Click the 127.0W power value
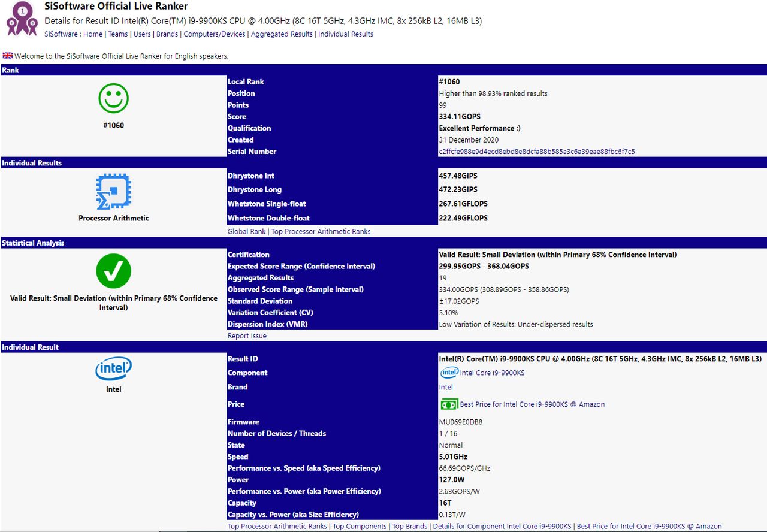The width and height of the screenshot is (767, 532). (452, 480)
